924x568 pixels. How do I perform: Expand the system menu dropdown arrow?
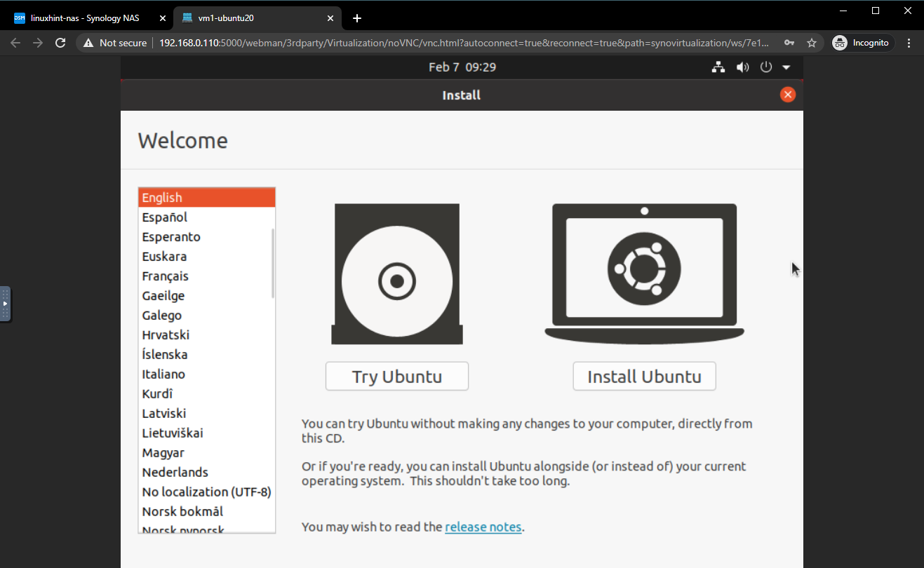pyautogui.click(x=786, y=67)
